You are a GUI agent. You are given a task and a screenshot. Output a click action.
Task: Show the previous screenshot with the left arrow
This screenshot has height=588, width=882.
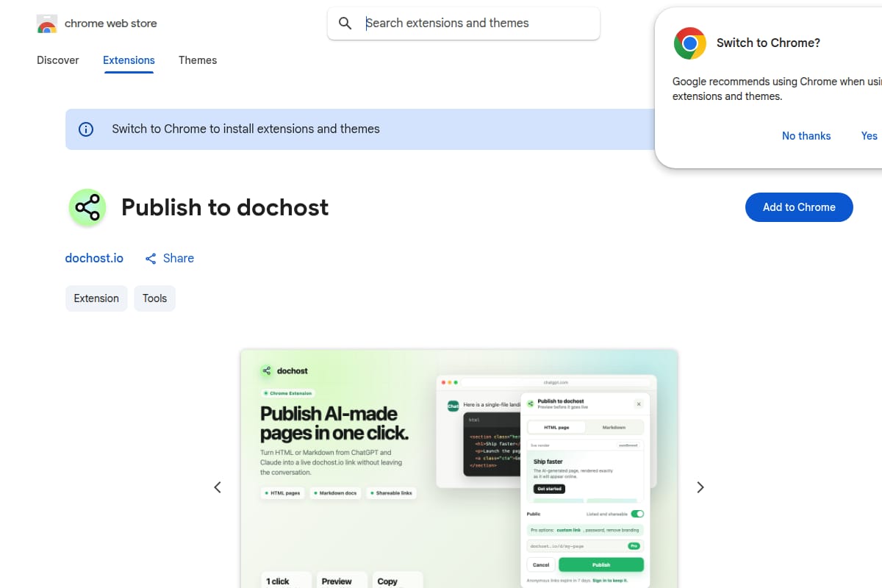(x=218, y=487)
